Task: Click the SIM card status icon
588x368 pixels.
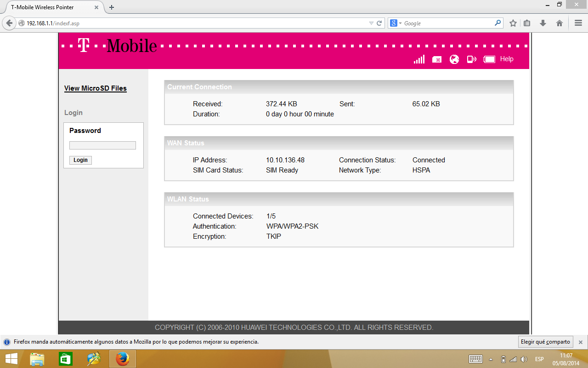Action: 437,59
